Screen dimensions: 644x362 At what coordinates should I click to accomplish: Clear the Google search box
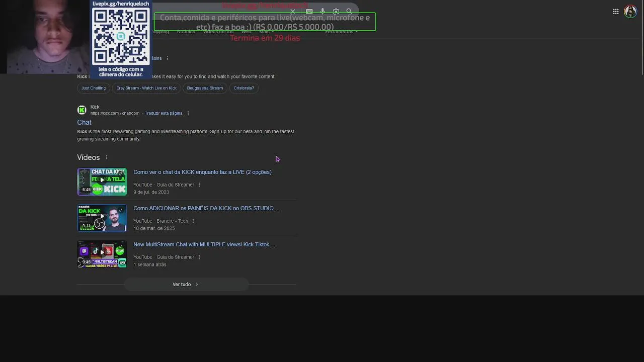tap(293, 11)
